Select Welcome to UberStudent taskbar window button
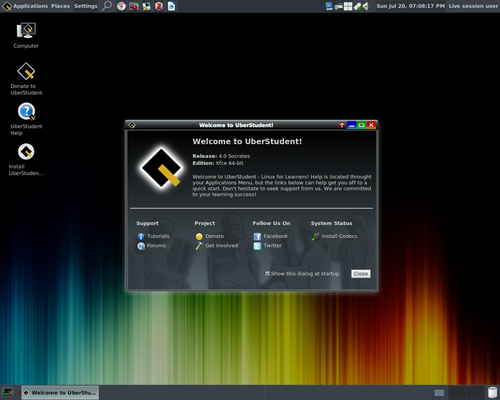 (x=60, y=393)
